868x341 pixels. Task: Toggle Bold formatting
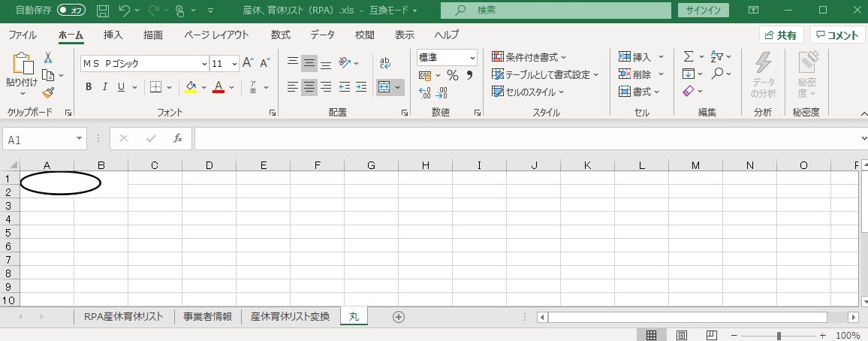[89, 87]
